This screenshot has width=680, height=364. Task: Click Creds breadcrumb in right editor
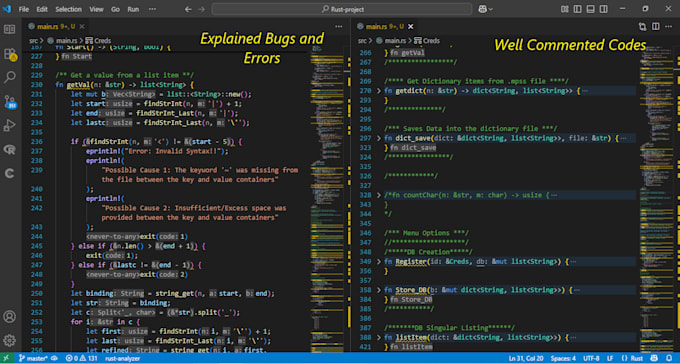427,41
